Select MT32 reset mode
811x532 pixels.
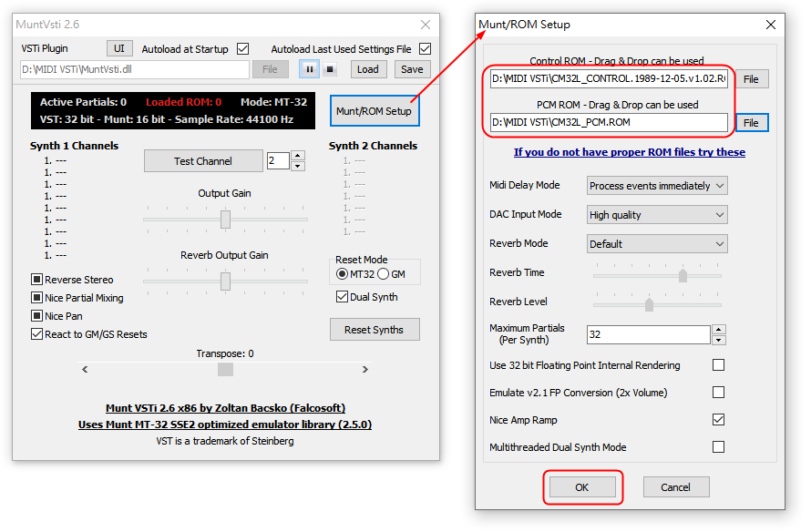[x=342, y=274]
